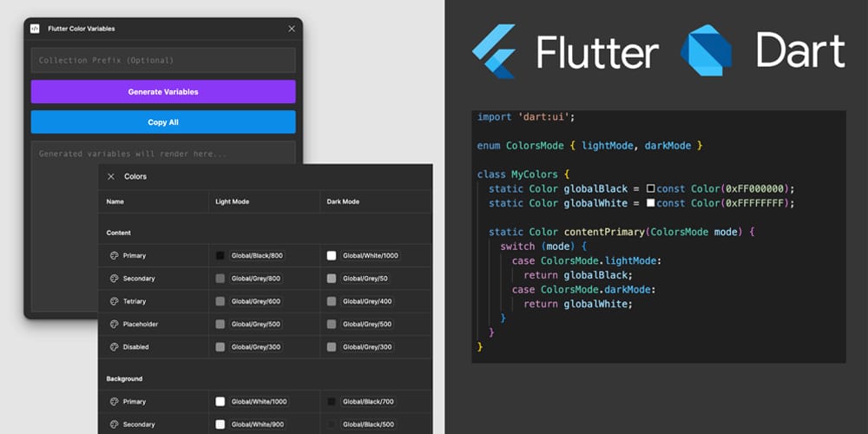Select the Global/Black/700 color swatch
The height and width of the screenshot is (434, 868).
332,402
